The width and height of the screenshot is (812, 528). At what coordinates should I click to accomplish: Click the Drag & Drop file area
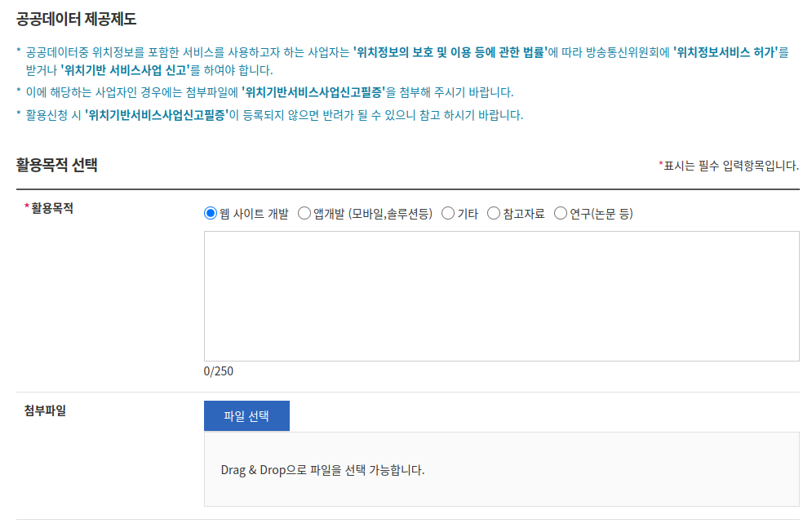tap(501, 469)
